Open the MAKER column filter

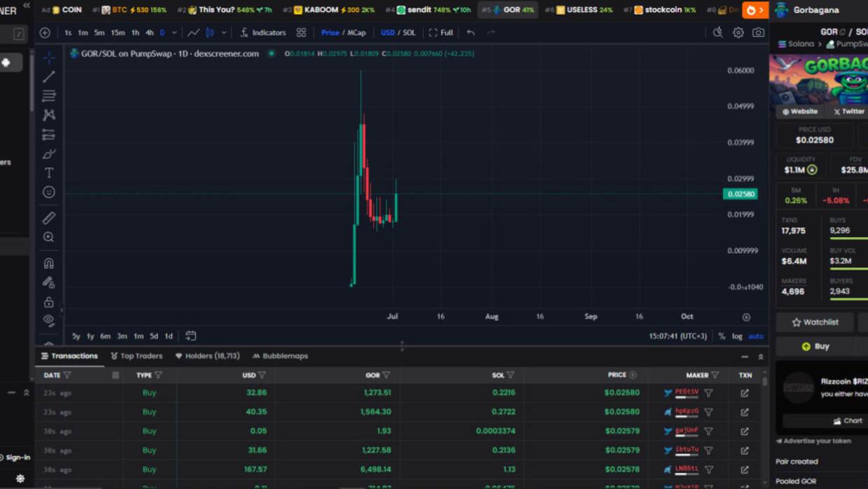[x=715, y=376]
